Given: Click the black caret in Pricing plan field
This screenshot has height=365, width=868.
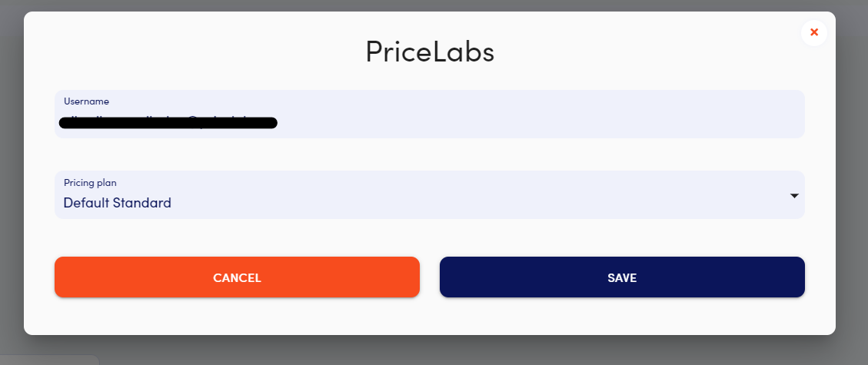Looking at the screenshot, I should pos(794,196).
